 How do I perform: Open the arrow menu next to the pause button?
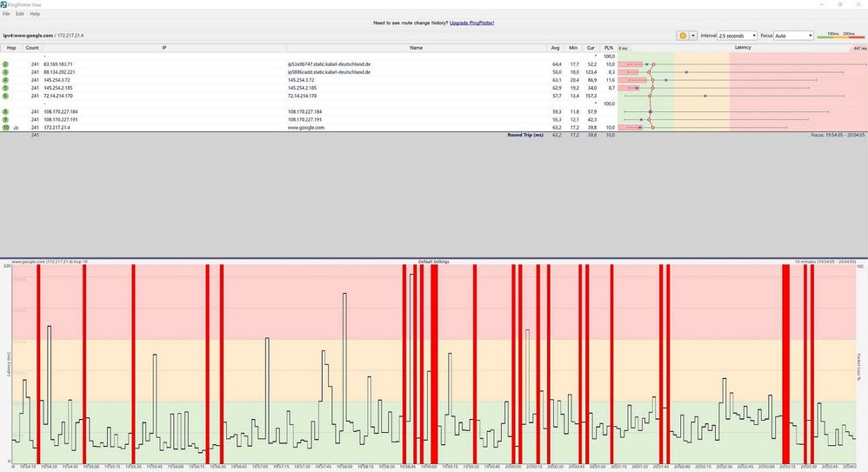coord(693,36)
